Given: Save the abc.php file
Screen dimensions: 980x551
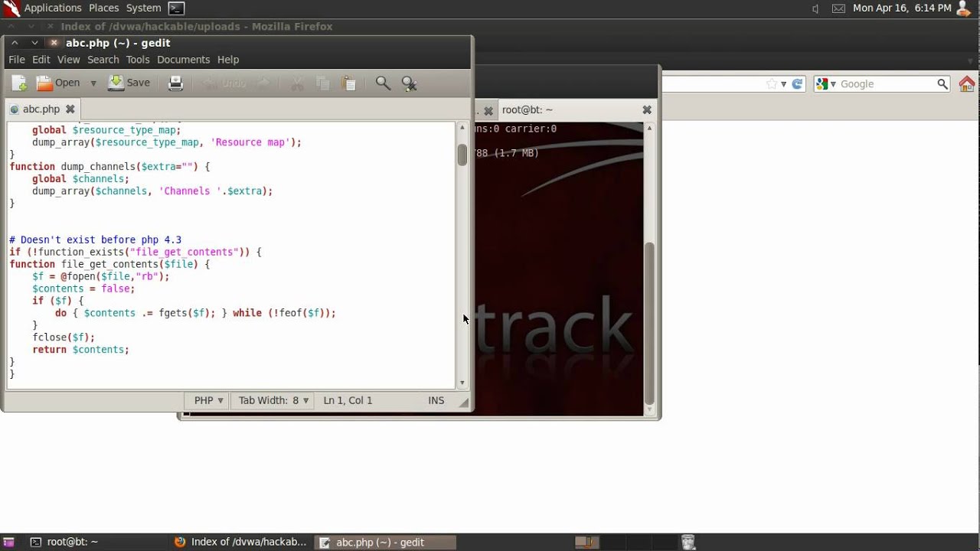Looking at the screenshot, I should (129, 83).
